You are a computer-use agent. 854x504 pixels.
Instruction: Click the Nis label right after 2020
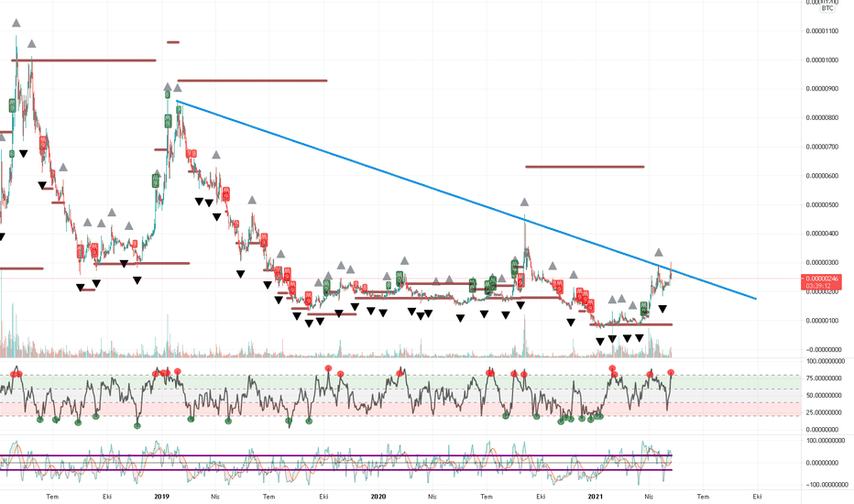[x=432, y=497]
